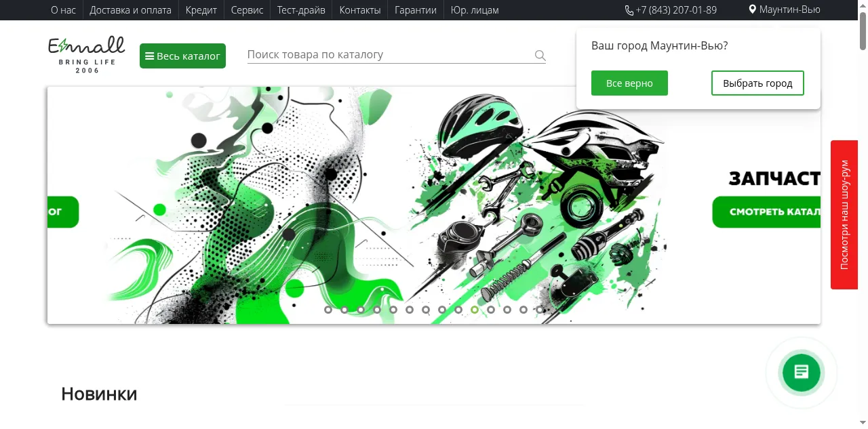
Task: Navigate to Тест-драйв
Action: 301,10
